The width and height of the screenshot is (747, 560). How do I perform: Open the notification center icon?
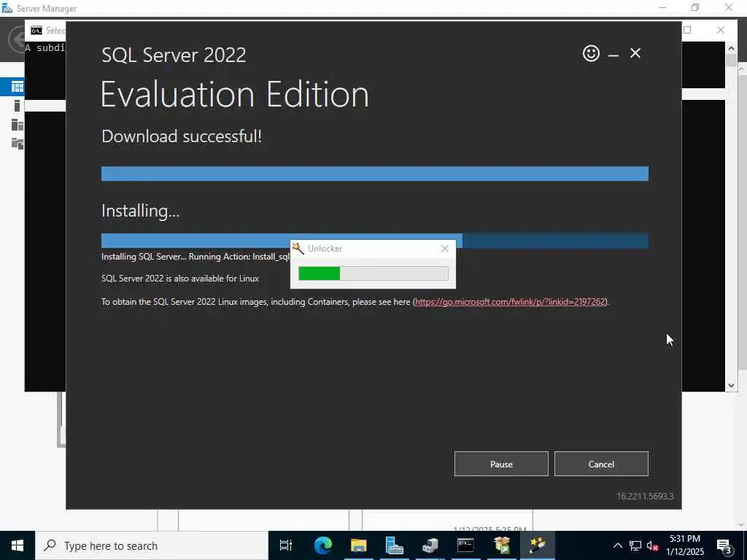(724, 545)
